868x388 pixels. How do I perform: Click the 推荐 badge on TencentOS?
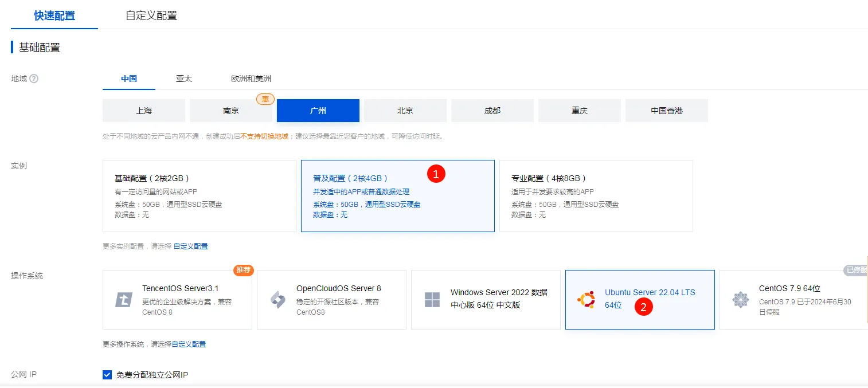coord(244,270)
